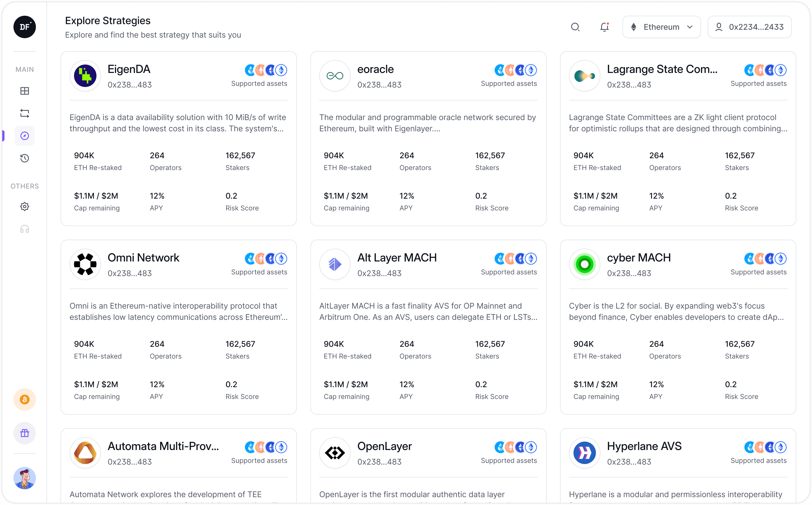Open the gift rewards icon
Image resolution: width=812 pixels, height=505 pixels.
point(25,433)
